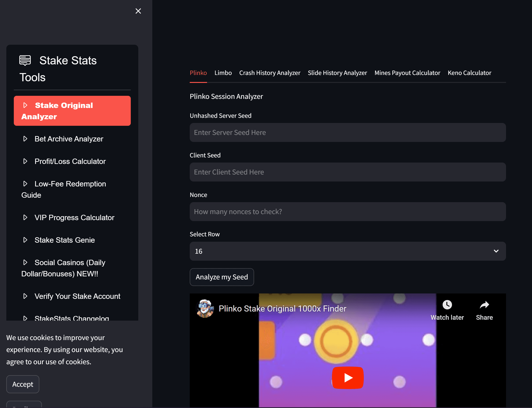The height and width of the screenshot is (408, 532).
Task: Click triangle icon beside Stake Original Analyzer
Action: [x=25, y=105]
